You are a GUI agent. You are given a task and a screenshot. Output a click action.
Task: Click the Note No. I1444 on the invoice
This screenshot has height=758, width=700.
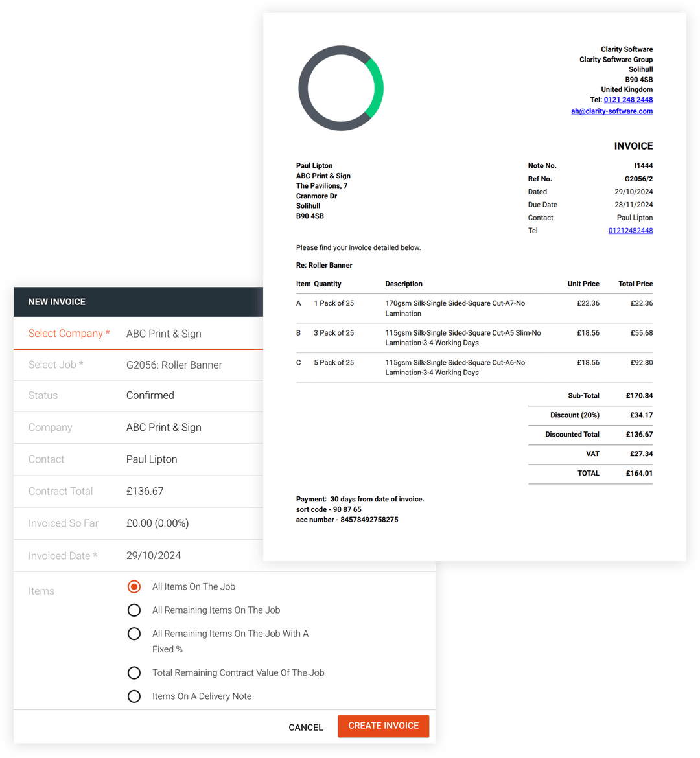pos(644,165)
